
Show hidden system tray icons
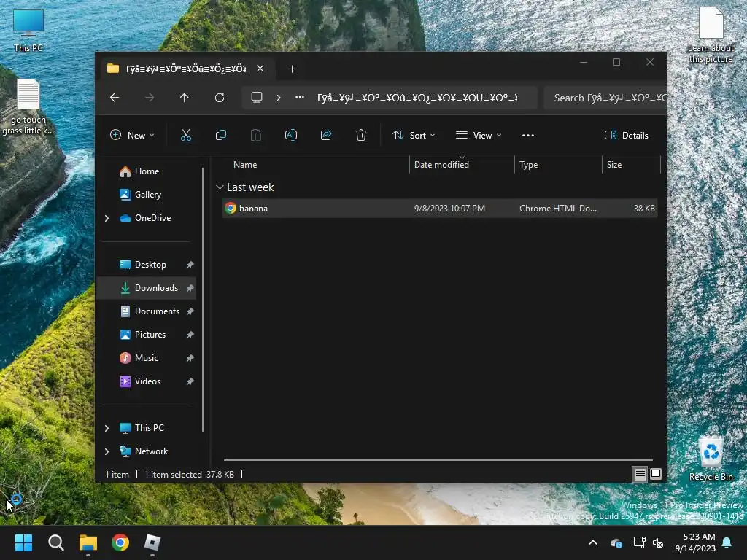point(593,542)
